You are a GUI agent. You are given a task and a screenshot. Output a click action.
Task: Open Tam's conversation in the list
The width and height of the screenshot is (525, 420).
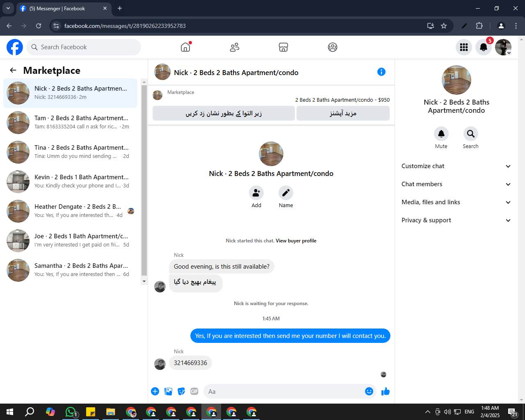(70, 123)
